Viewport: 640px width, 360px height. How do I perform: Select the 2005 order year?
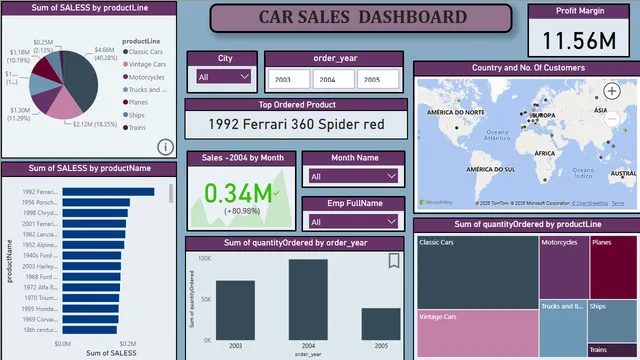tap(378, 79)
